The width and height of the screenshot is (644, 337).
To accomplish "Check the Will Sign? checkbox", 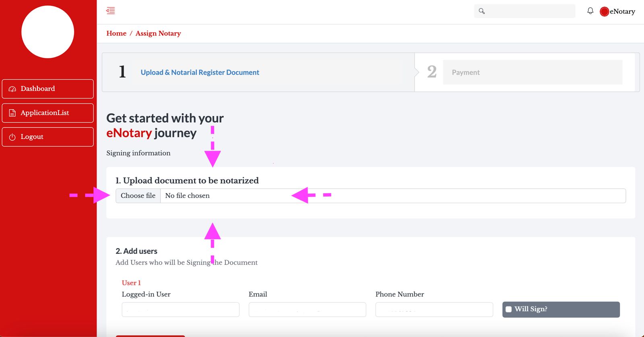I will point(509,309).
